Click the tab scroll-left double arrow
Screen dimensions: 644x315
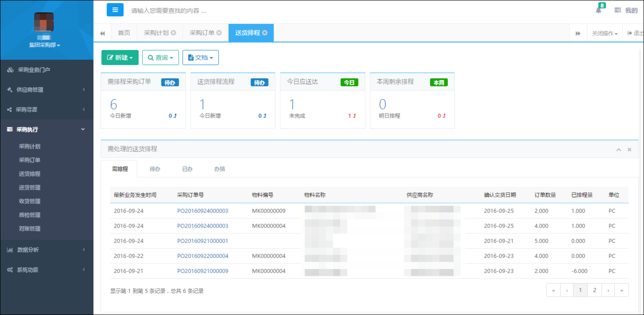(x=102, y=33)
